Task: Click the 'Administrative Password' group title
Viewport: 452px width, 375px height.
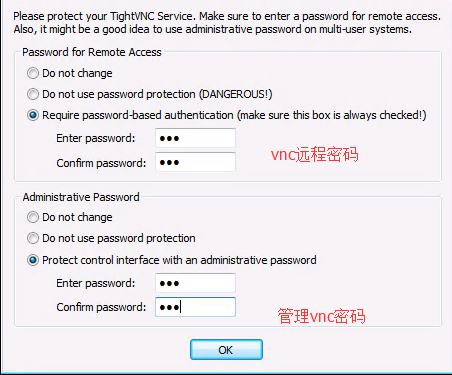Action: coord(81,197)
